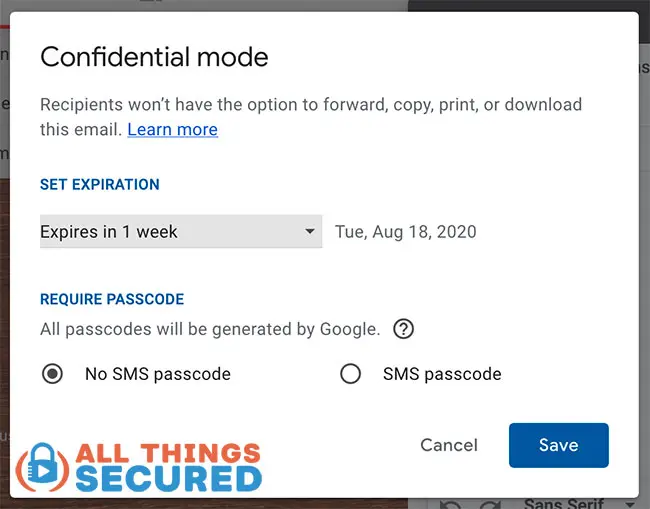Click the blue Save button

pos(558,445)
